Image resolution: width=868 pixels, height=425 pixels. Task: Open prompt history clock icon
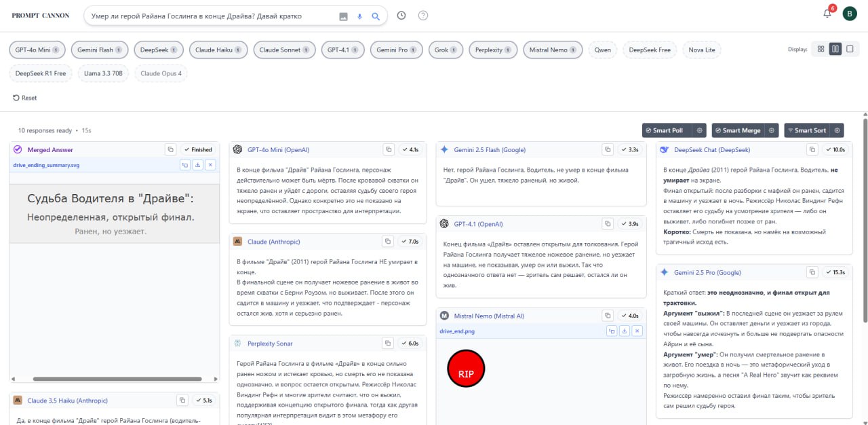pos(401,15)
